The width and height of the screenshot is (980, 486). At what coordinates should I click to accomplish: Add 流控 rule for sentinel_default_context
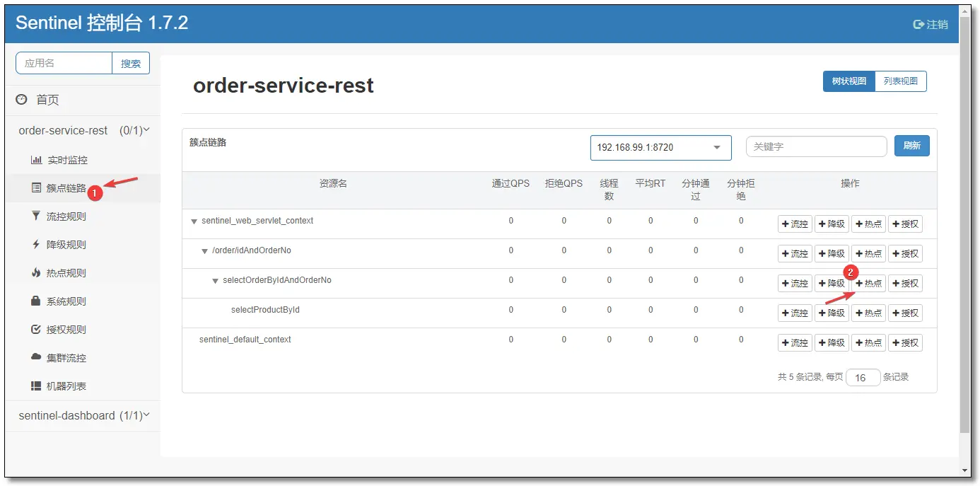tap(795, 342)
